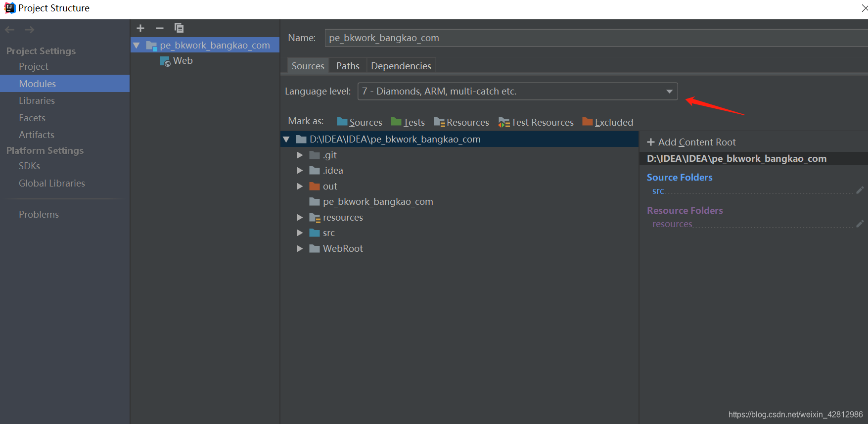The image size is (868, 424).
Task: Mark selected folder as Resources
Action: [461, 122]
